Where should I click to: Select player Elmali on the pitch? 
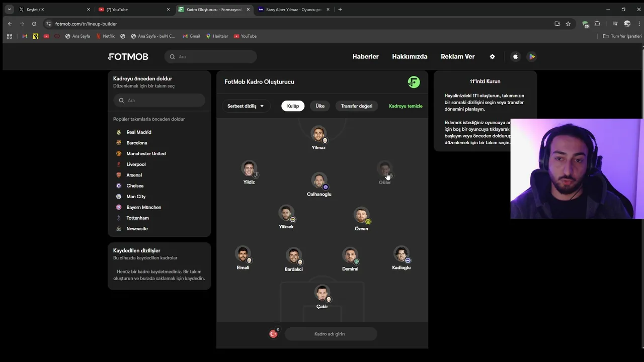click(x=243, y=258)
